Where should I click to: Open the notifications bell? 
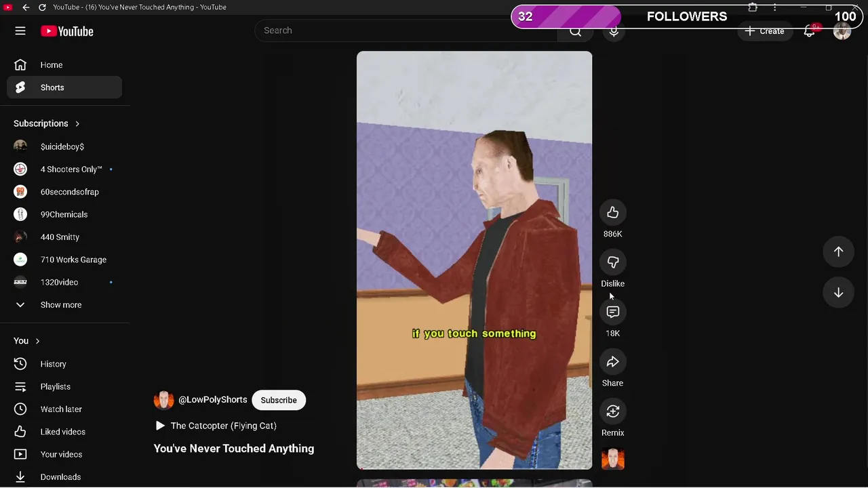pos(810,31)
